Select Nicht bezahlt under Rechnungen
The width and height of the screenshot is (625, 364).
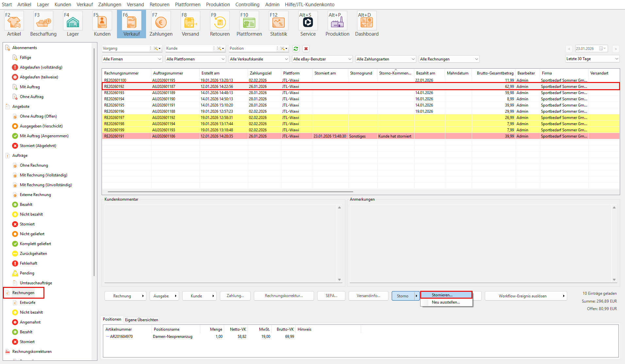tap(31, 312)
